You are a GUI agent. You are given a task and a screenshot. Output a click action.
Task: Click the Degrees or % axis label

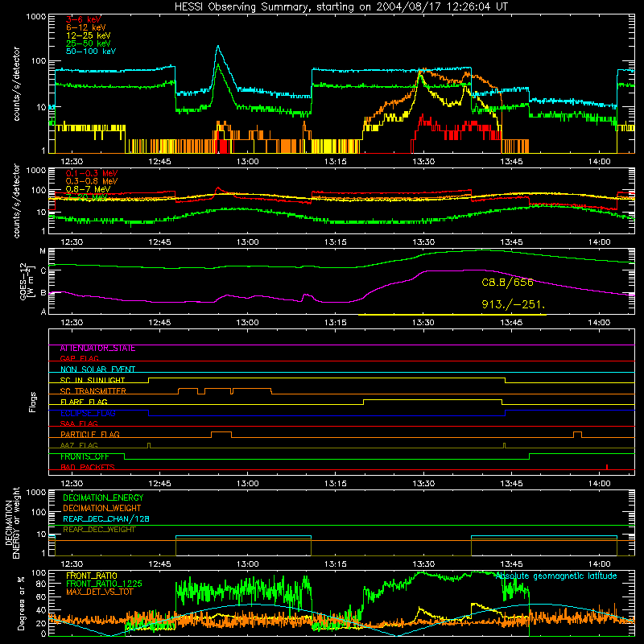[x=21, y=604]
